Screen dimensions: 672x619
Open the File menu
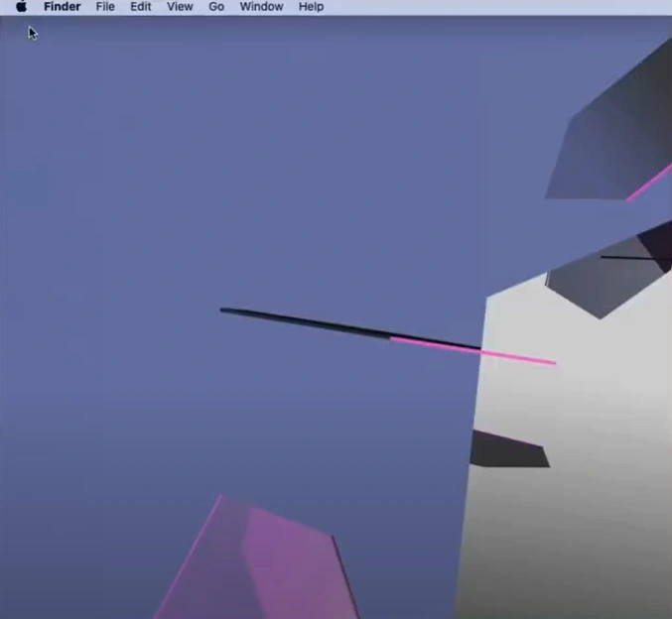point(105,7)
